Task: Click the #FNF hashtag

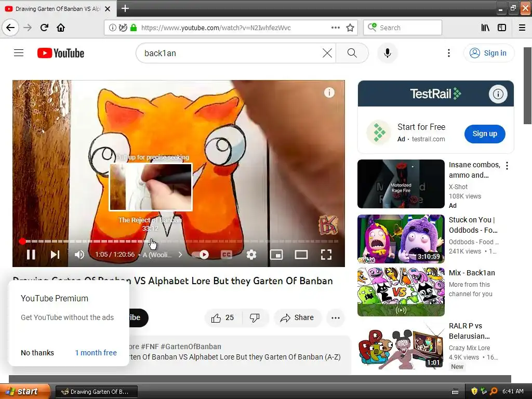Action: pos(150,347)
